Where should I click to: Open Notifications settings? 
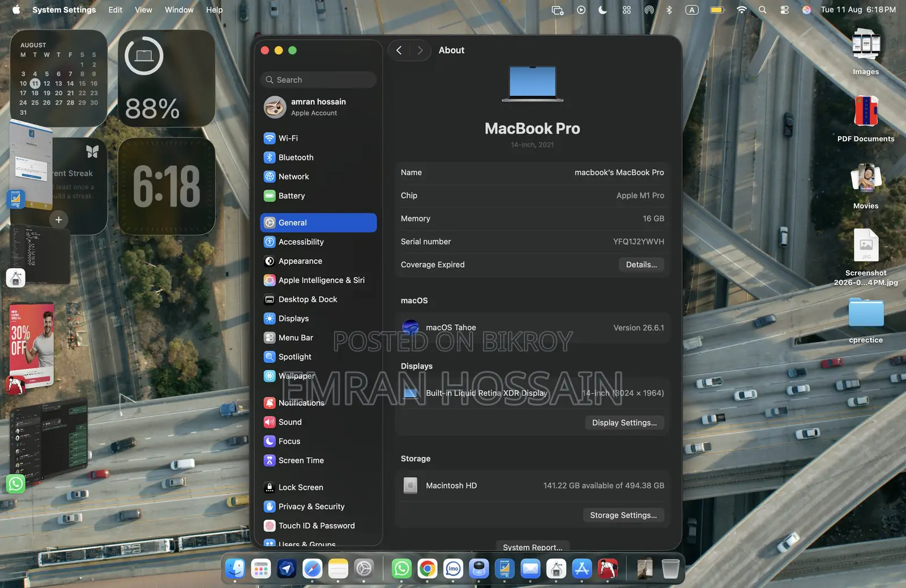click(318, 403)
